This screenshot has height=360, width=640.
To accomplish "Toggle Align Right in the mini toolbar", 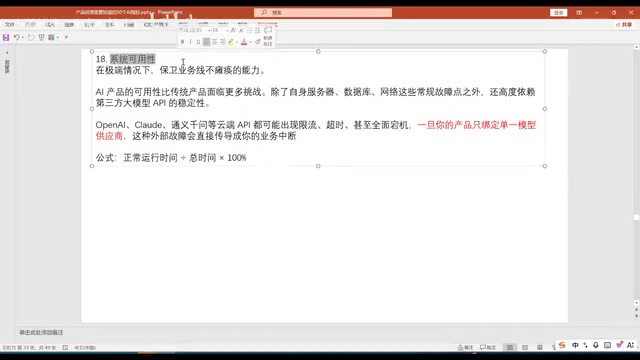I will point(222,42).
